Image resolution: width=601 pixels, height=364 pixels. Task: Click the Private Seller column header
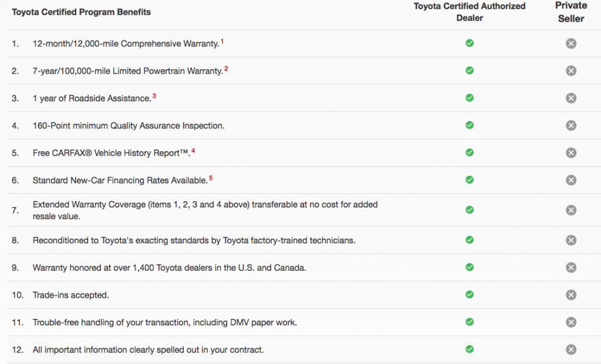pyautogui.click(x=571, y=12)
